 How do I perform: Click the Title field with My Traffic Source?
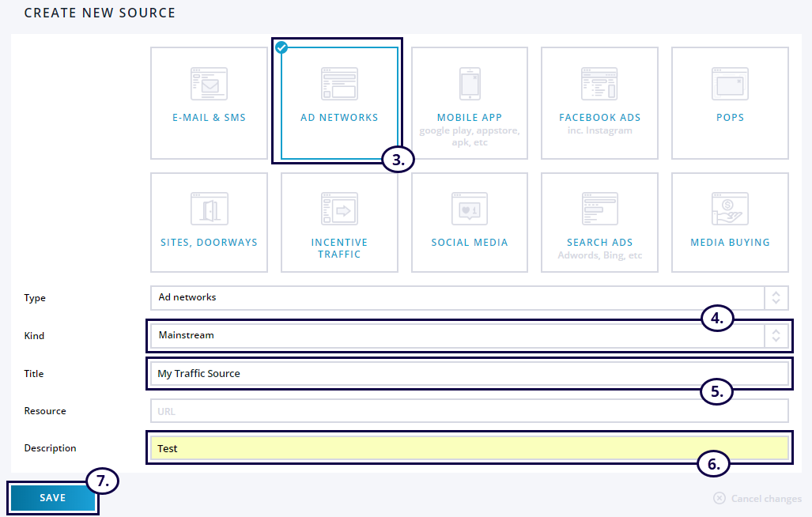pos(468,373)
